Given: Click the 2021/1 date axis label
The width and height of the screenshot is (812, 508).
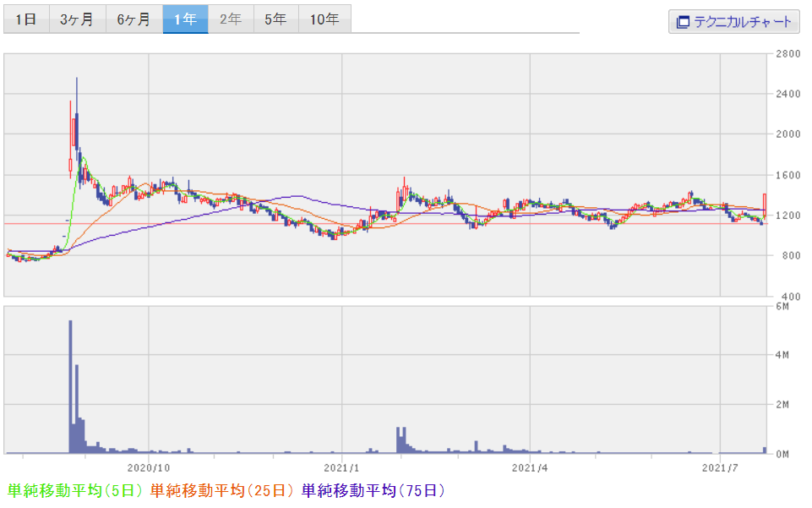Looking at the screenshot, I should 341,467.
